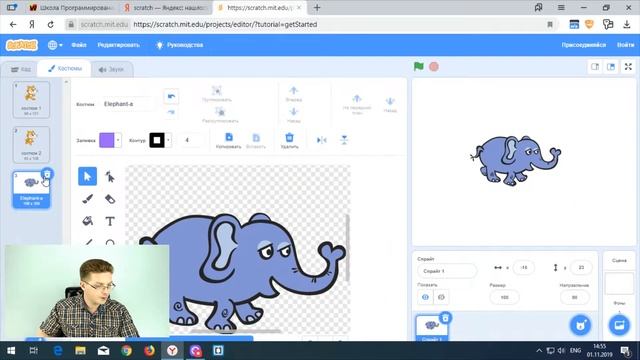Switch to large stage layout

(611, 67)
